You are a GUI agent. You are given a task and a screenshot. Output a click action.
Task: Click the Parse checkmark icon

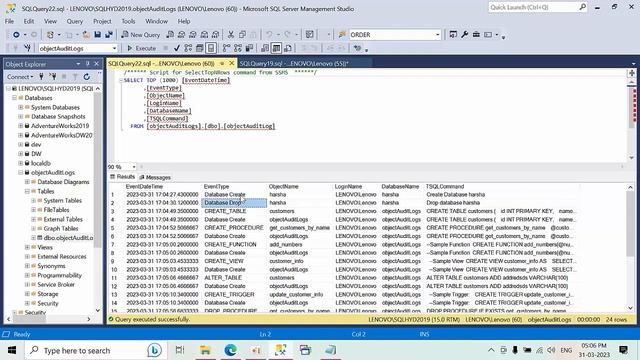tap(177, 48)
